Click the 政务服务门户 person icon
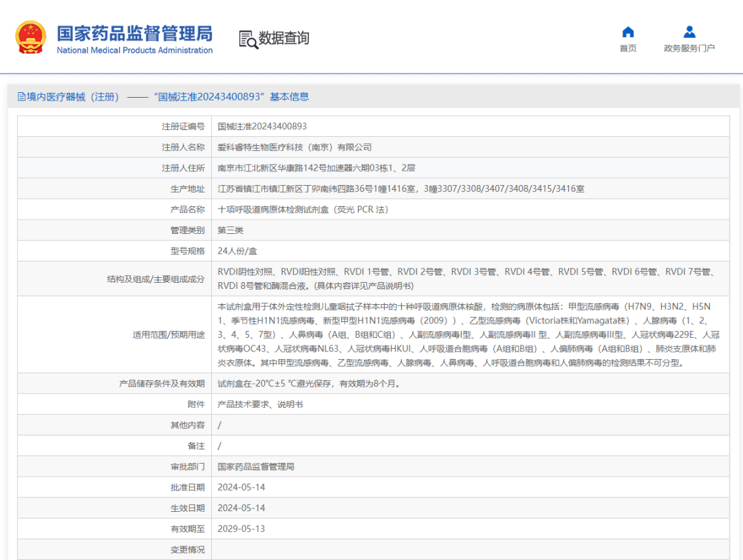This screenshot has height=560, width=743. coord(689,32)
